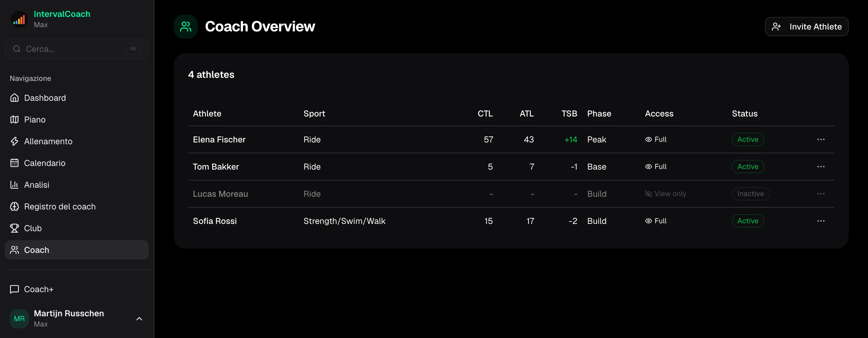Open Elena Fischer athlete name link
The image size is (868, 338).
(x=219, y=140)
